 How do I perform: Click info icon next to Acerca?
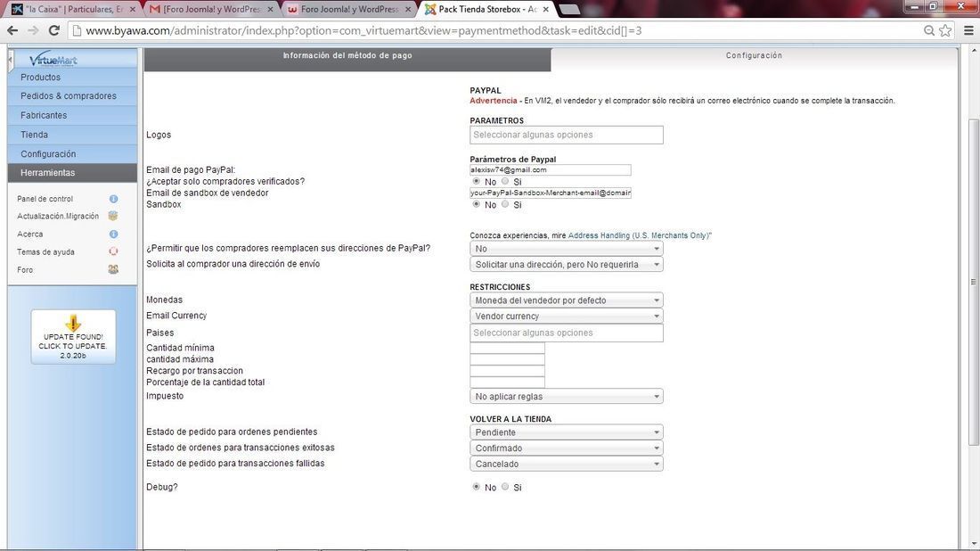(x=113, y=234)
